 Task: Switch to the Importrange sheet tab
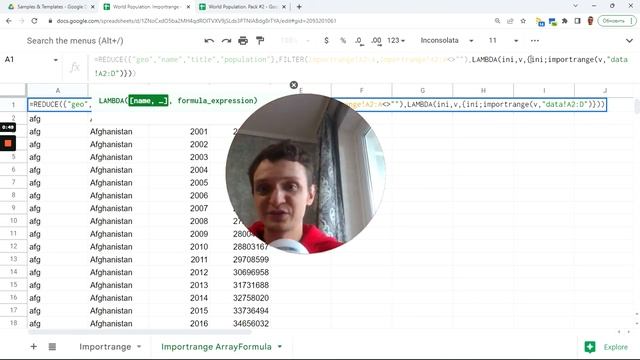(x=105, y=347)
